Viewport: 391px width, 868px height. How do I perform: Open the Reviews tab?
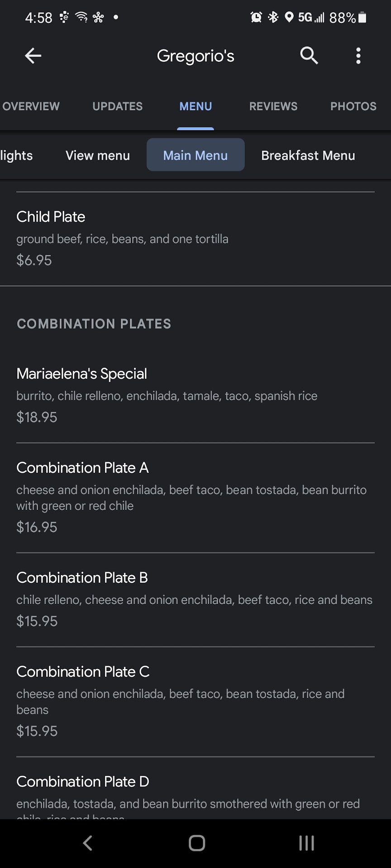273,106
